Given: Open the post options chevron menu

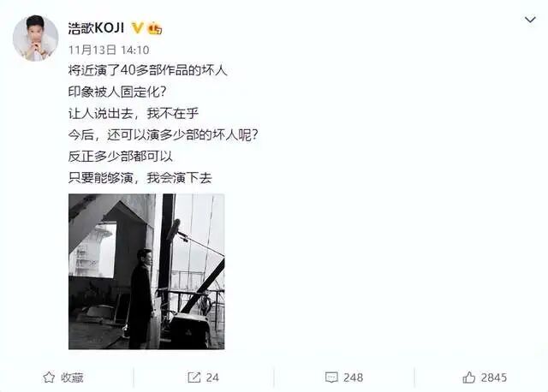Looking at the screenshot, I should coord(530,20).
